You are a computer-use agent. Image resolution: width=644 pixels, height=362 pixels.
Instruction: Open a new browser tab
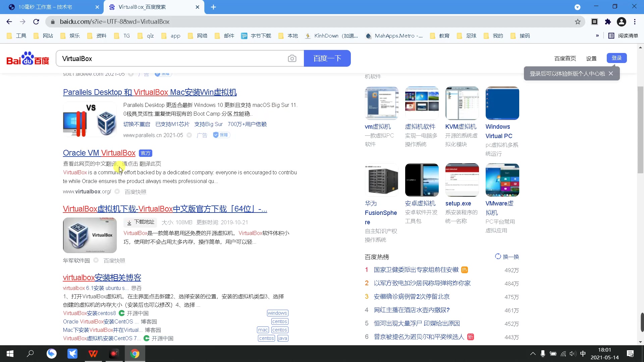click(213, 7)
